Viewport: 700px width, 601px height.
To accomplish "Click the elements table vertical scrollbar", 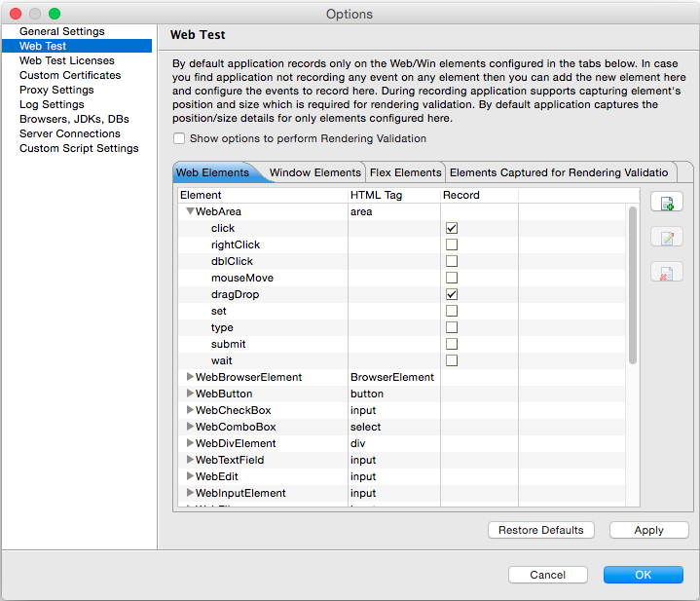I will click(633, 285).
